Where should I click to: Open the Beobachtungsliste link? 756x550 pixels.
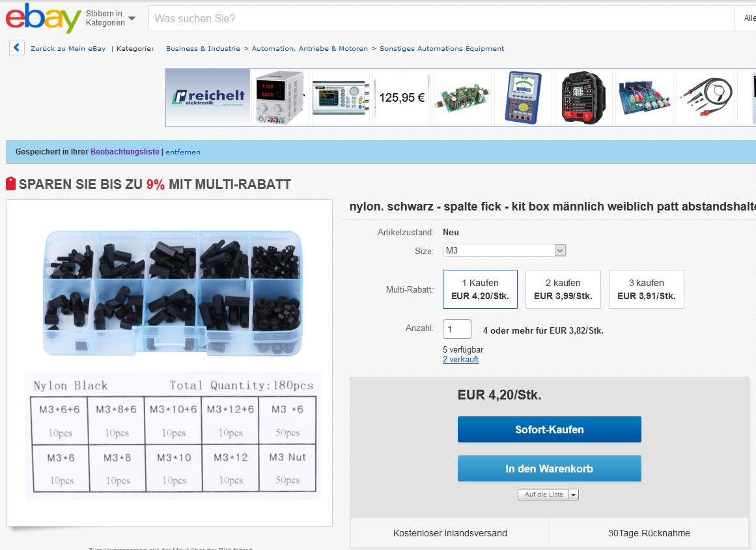(x=125, y=151)
